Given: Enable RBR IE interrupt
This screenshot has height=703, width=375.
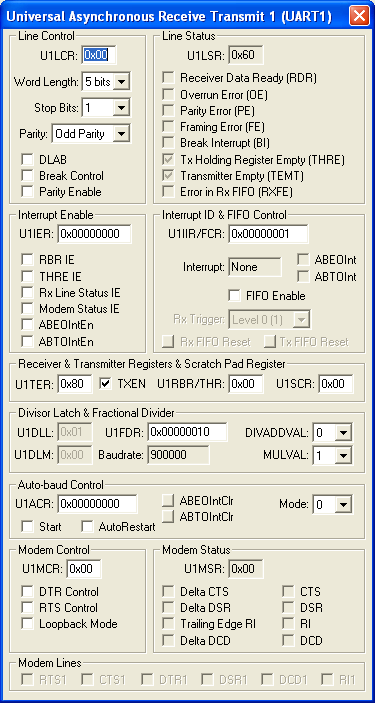Looking at the screenshot, I should tap(28, 260).
